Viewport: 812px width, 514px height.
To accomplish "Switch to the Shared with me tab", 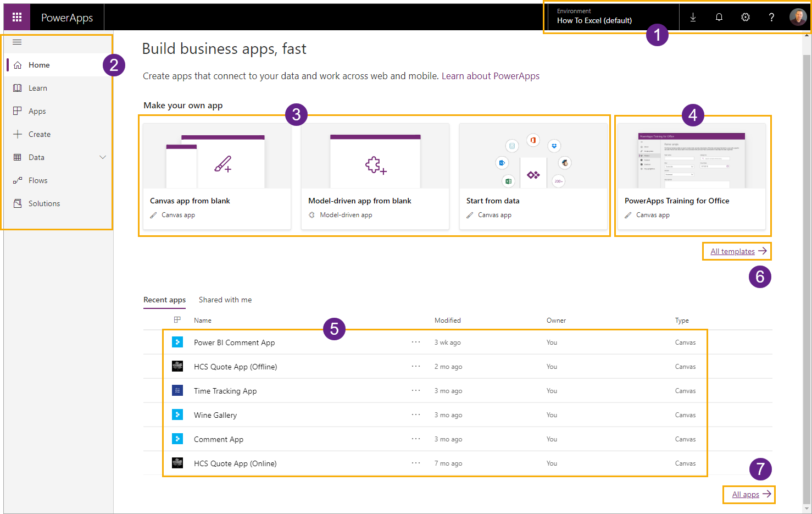I will point(225,300).
